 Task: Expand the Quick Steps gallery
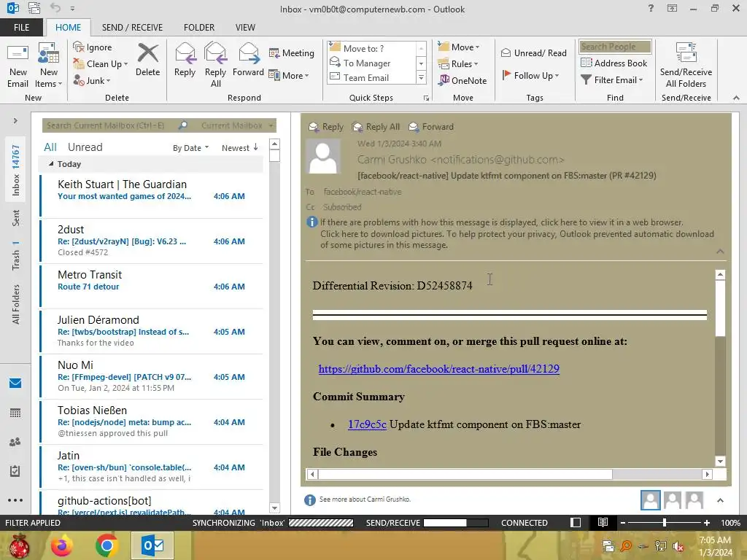coord(421,77)
